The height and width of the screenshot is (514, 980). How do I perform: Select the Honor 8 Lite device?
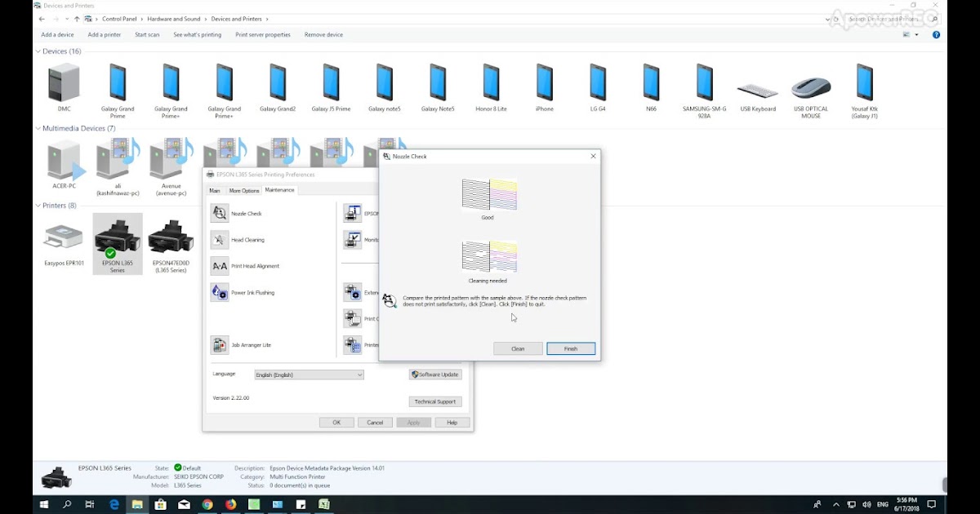pyautogui.click(x=491, y=82)
